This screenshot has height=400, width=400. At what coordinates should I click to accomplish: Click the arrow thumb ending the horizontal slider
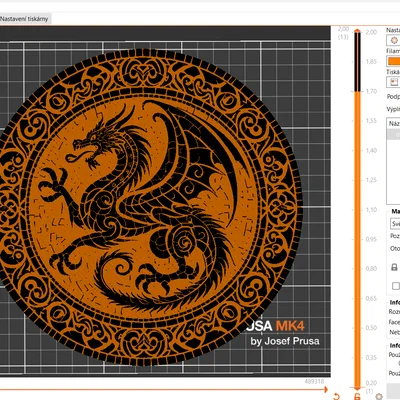[325, 389]
